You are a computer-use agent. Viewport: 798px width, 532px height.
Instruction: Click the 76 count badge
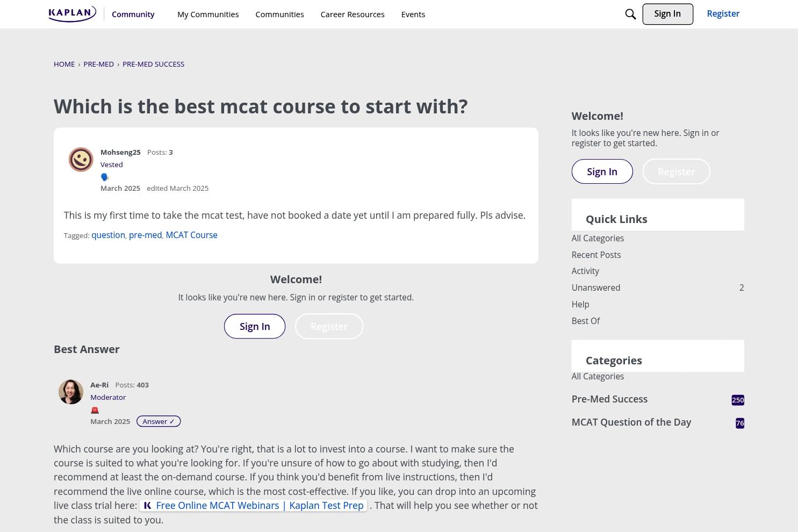click(x=740, y=423)
